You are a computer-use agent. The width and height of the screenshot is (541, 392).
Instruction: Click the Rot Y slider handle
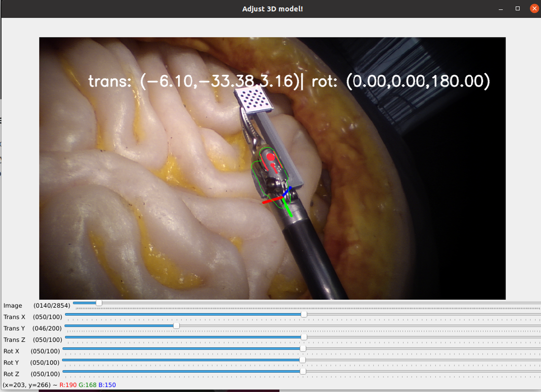point(303,360)
